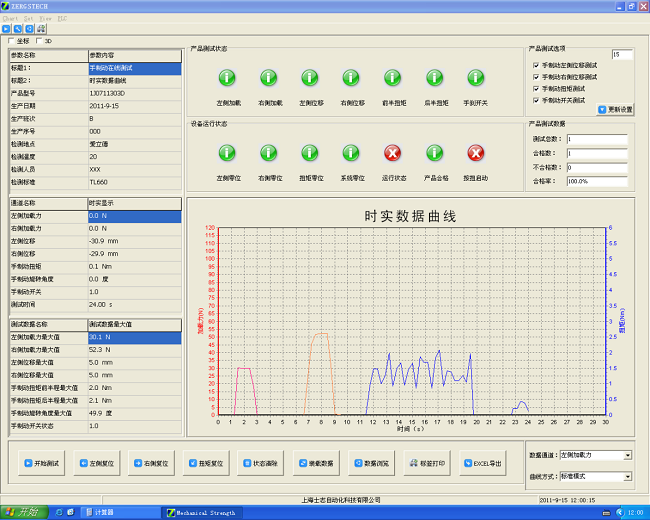
Task: Click the 状态清除 button
Action: (x=261, y=463)
